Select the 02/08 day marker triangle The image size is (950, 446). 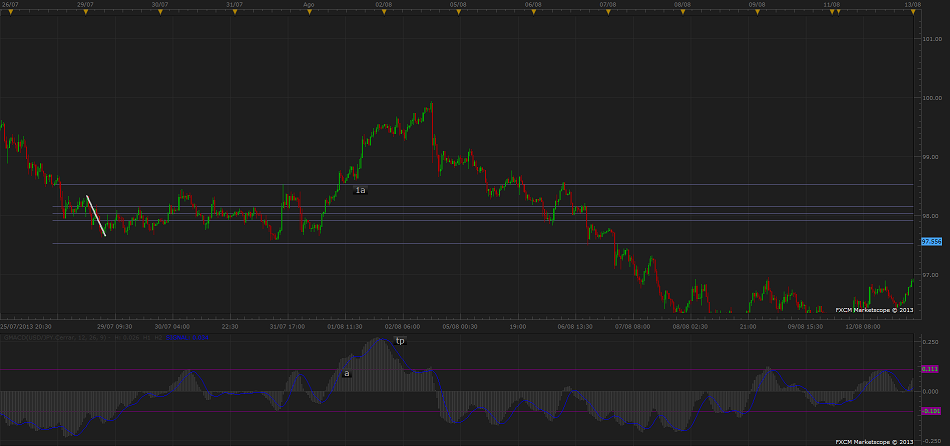coord(382,11)
